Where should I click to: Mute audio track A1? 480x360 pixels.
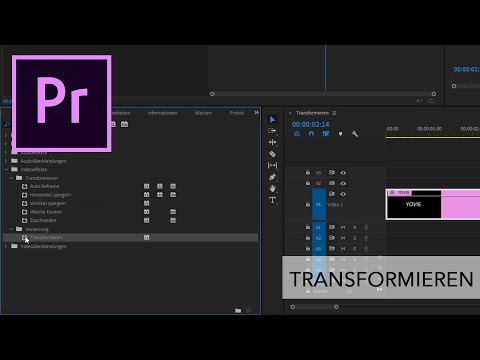tap(343, 227)
